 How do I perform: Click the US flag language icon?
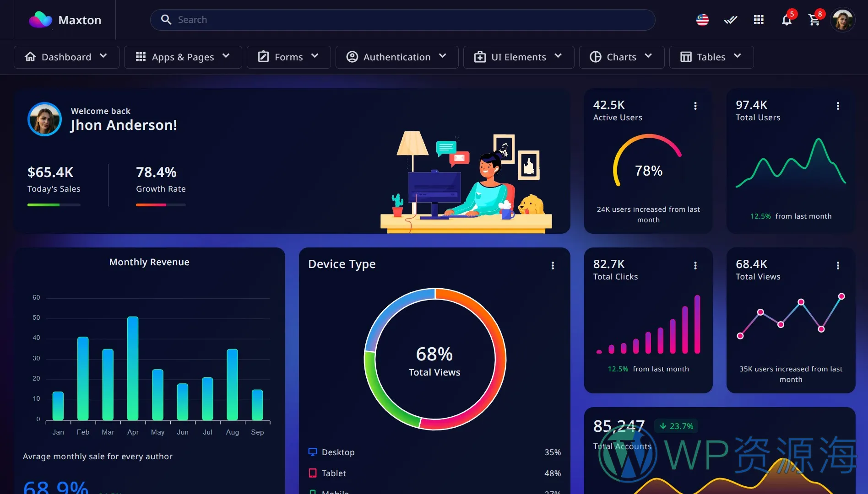[x=702, y=20]
